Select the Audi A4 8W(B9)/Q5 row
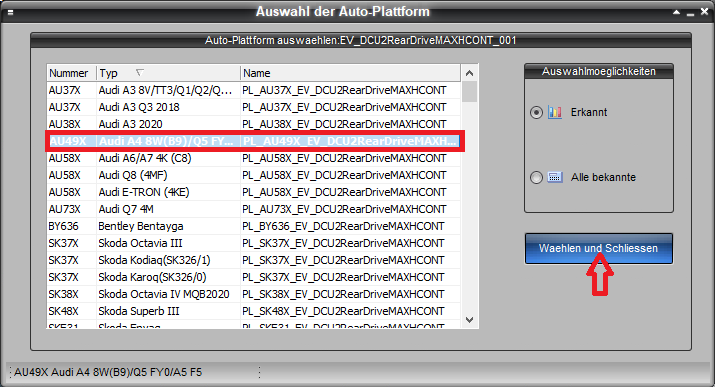 pos(254,141)
